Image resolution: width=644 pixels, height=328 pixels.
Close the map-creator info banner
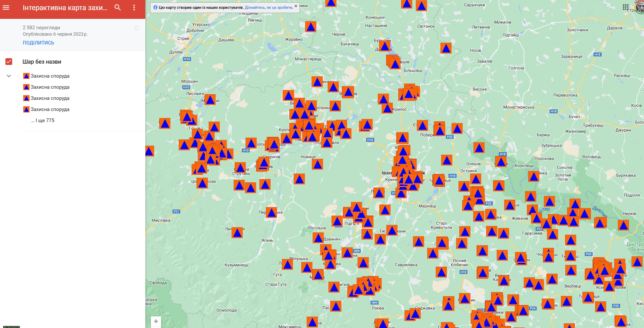[x=296, y=6]
